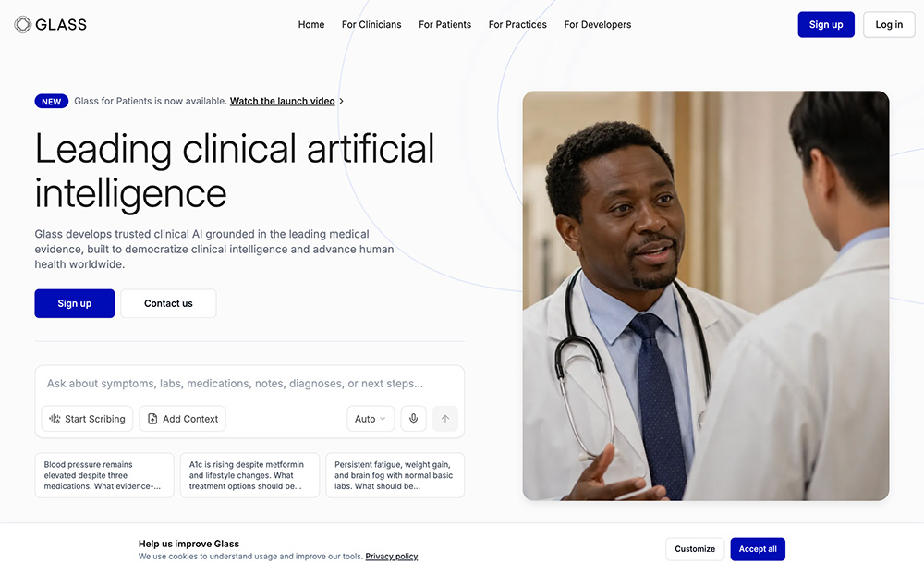Open For Patients in navigation
This screenshot has width=924, height=576.
[x=445, y=24]
